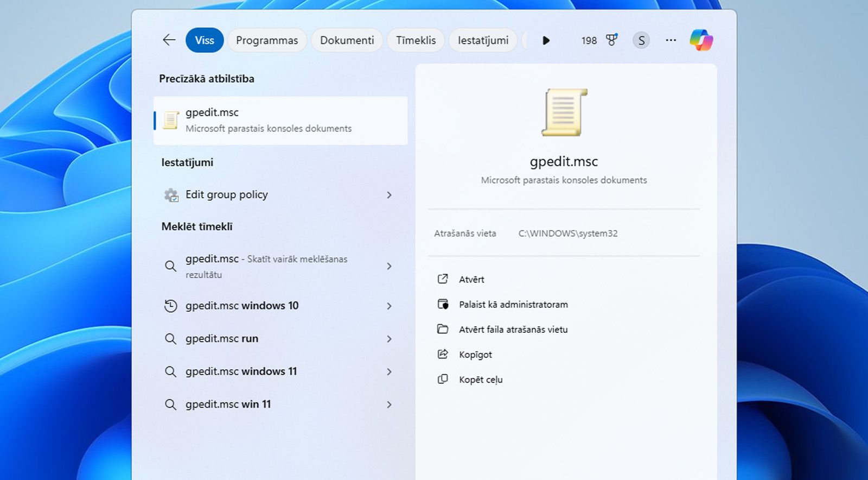868x480 pixels.
Task: Expand the gpedit.msc windows 11 chevron
Action: click(x=389, y=372)
